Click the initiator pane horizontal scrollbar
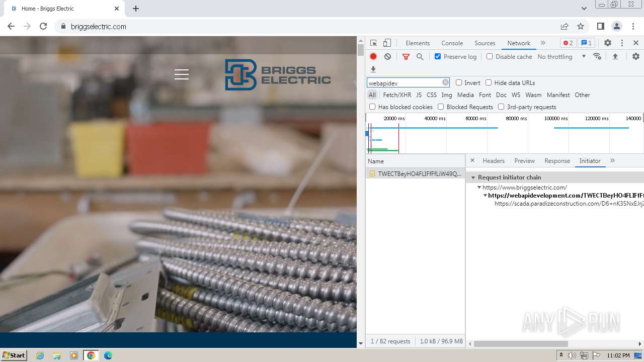The image size is (644, 362). point(521,344)
